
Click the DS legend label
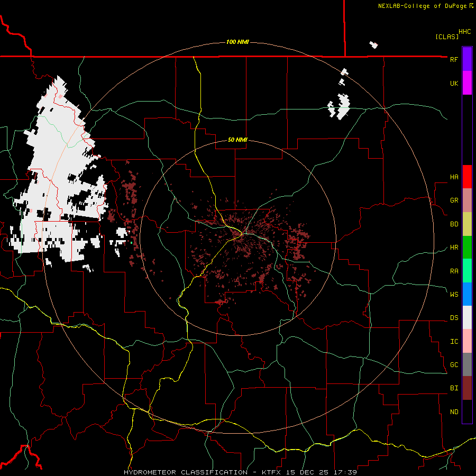(x=454, y=318)
